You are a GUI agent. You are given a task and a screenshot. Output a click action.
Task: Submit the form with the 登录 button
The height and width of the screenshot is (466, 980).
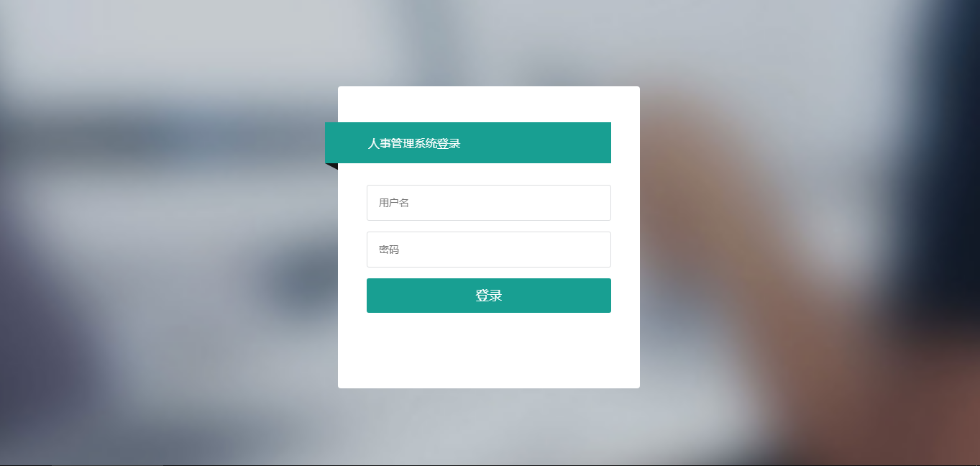pos(489,296)
